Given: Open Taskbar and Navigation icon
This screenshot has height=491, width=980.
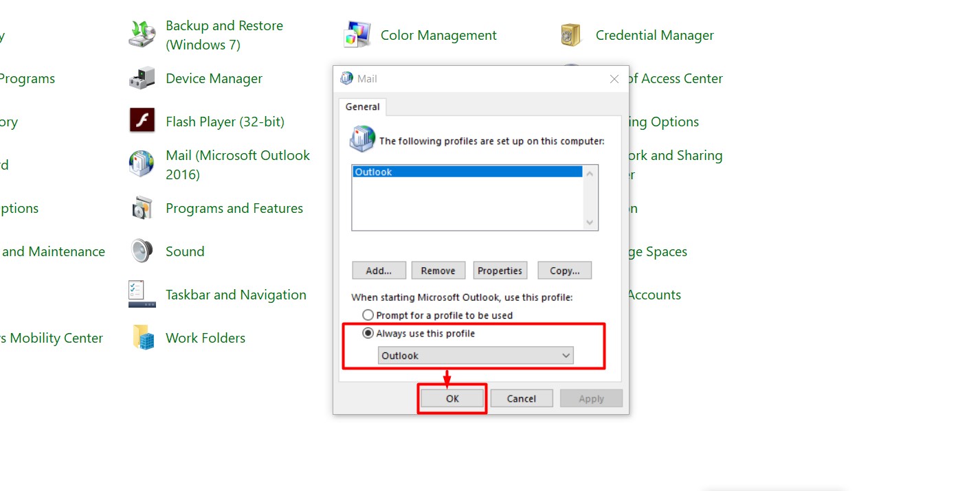Looking at the screenshot, I should pos(142,294).
